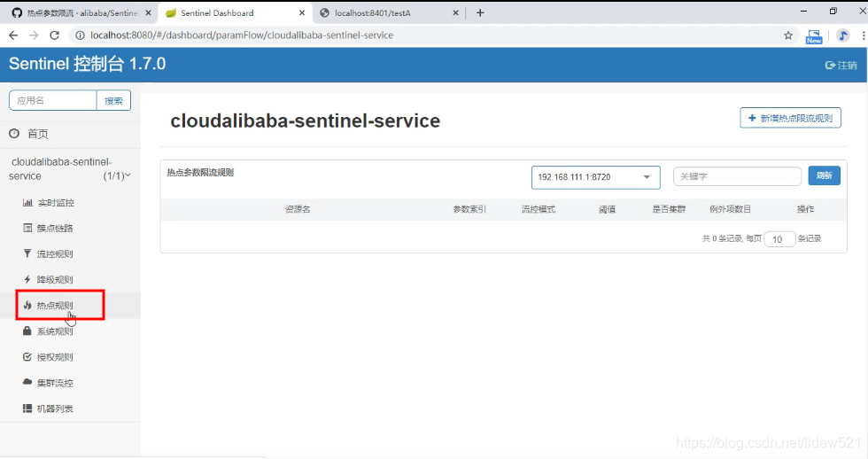This screenshot has height=459, width=868.
Task: Click the 注销 logout link
Action: point(841,66)
